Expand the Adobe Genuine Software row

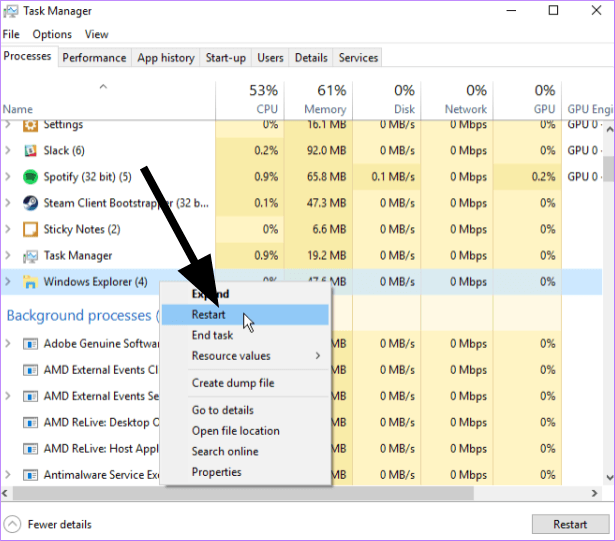7,344
